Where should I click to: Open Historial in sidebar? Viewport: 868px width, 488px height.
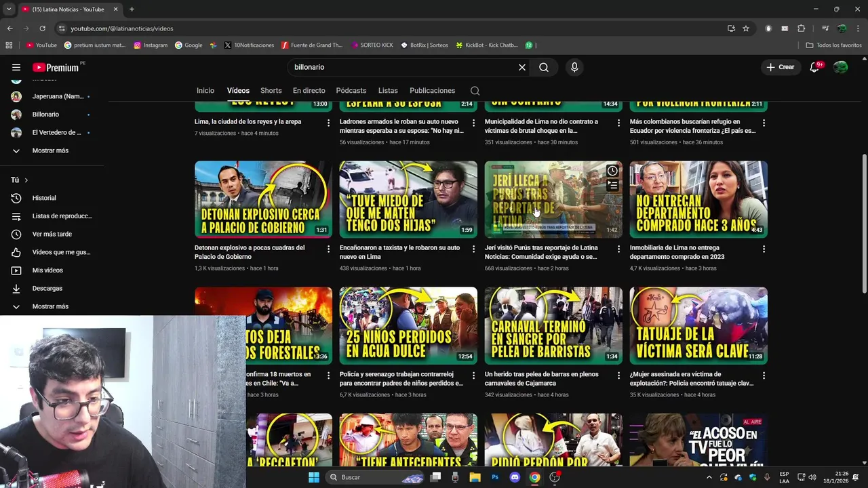point(45,198)
